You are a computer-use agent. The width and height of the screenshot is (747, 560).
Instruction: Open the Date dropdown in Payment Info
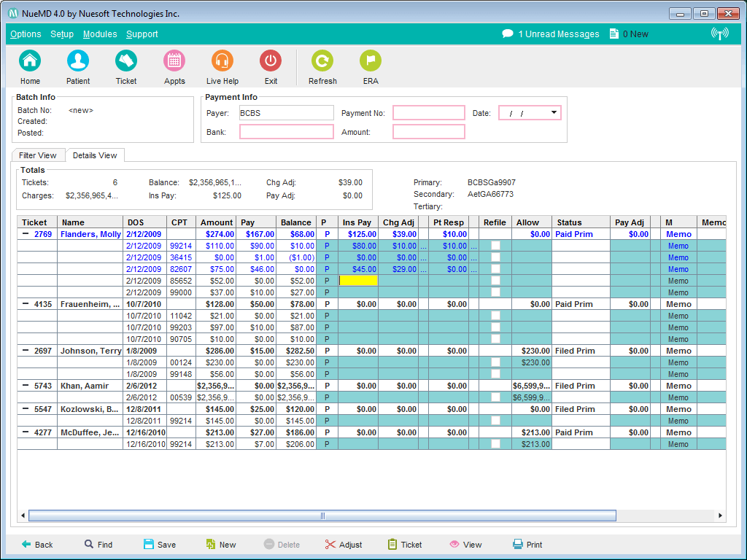554,112
